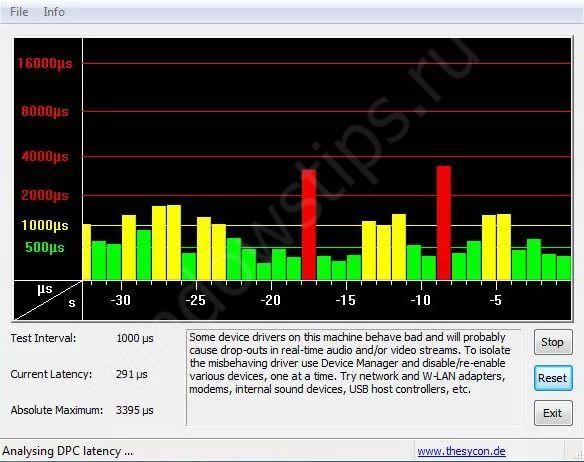Click the 4000µs axis label
Screen dimensions: 584x462
click(x=45, y=156)
